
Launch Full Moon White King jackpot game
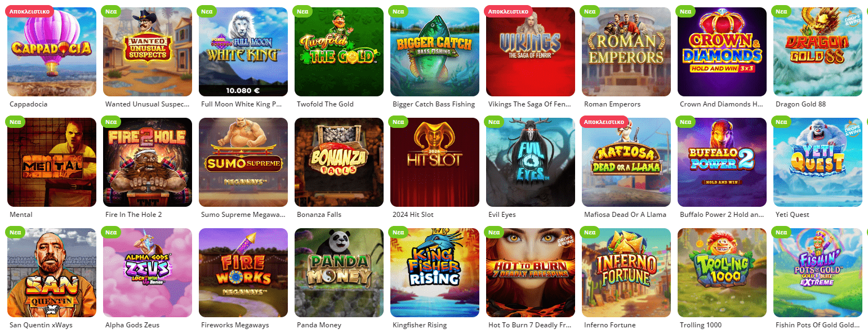coord(243,52)
